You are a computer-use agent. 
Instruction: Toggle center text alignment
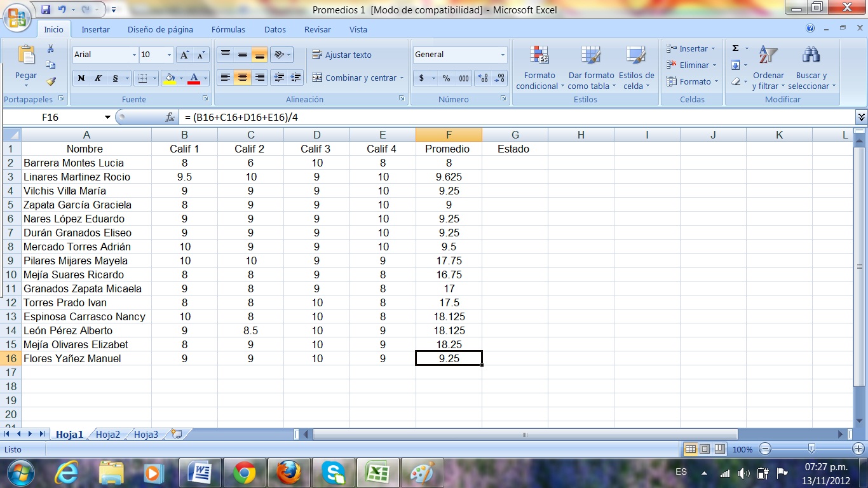(x=242, y=78)
